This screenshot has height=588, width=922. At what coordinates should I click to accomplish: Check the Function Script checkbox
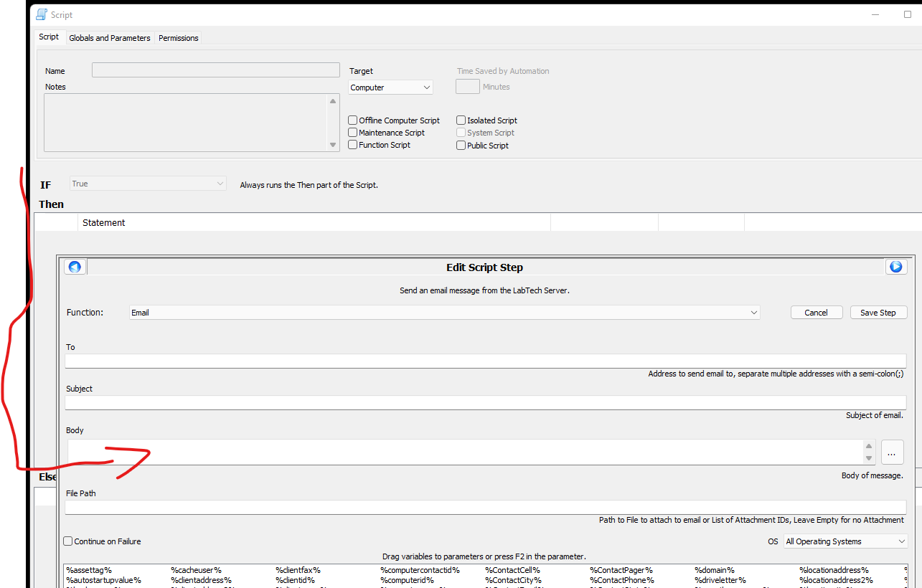coord(352,144)
